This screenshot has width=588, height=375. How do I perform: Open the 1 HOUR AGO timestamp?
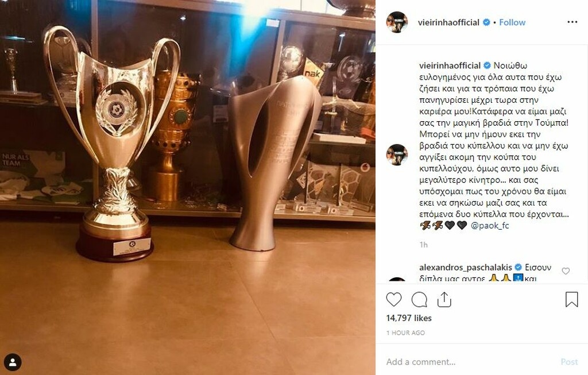tap(405, 333)
